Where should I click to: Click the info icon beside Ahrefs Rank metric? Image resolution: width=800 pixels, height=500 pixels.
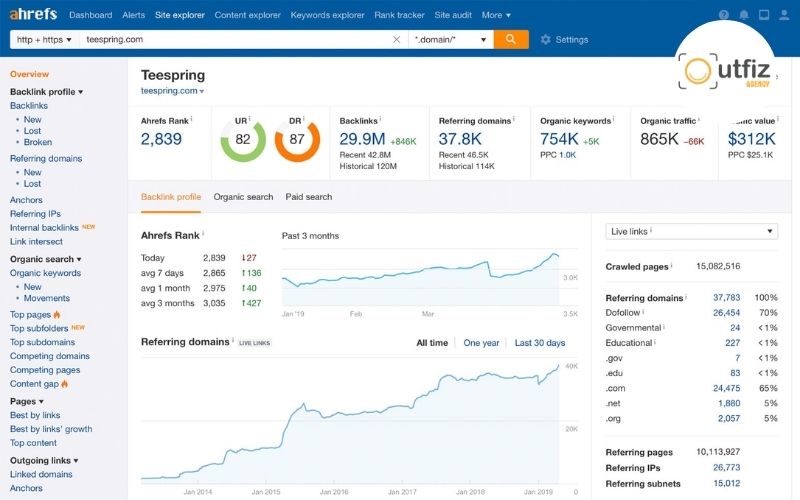tap(191, 119)
